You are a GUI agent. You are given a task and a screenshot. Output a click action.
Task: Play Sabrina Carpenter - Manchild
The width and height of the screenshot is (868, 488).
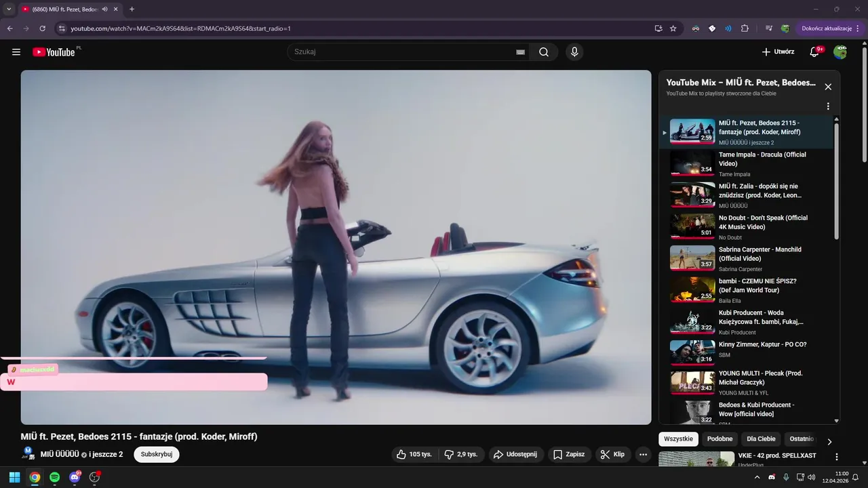point(746,259)
